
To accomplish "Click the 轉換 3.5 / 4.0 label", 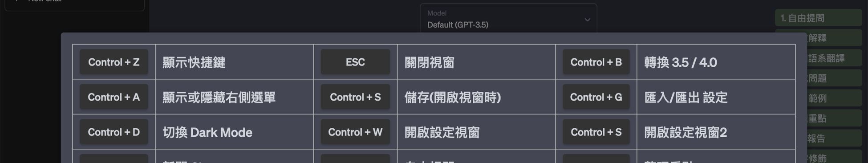I will [x=681, y=62].
